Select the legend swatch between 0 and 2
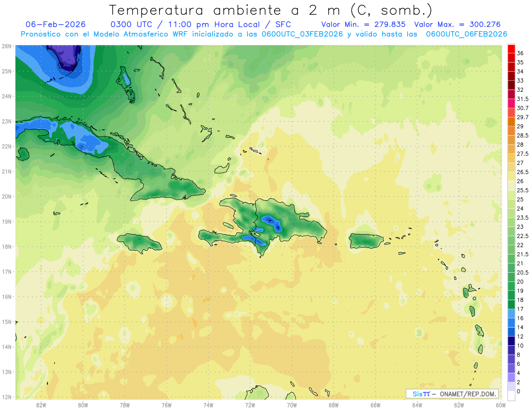This screenshot has height=411, width=532. pyautogui.click(x=511, y=387)
